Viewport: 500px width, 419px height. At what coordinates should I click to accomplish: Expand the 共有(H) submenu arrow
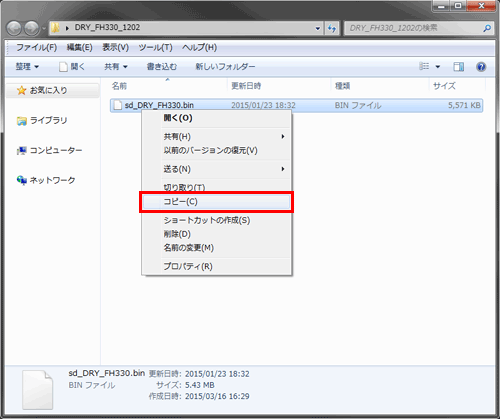pos(283,137)
